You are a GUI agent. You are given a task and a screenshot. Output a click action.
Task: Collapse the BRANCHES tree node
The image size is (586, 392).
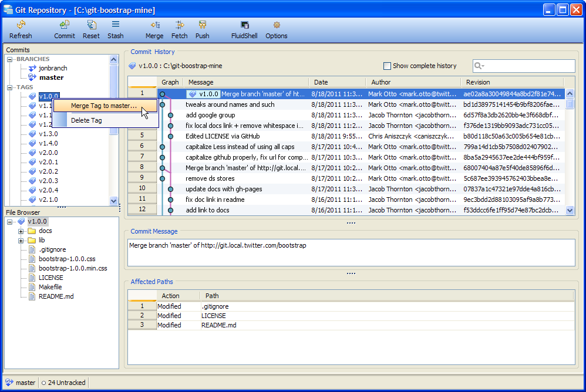coord(10,59)
